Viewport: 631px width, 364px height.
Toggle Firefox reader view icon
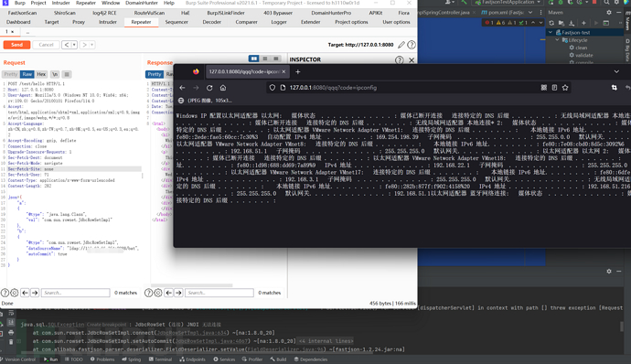(554, 88)
